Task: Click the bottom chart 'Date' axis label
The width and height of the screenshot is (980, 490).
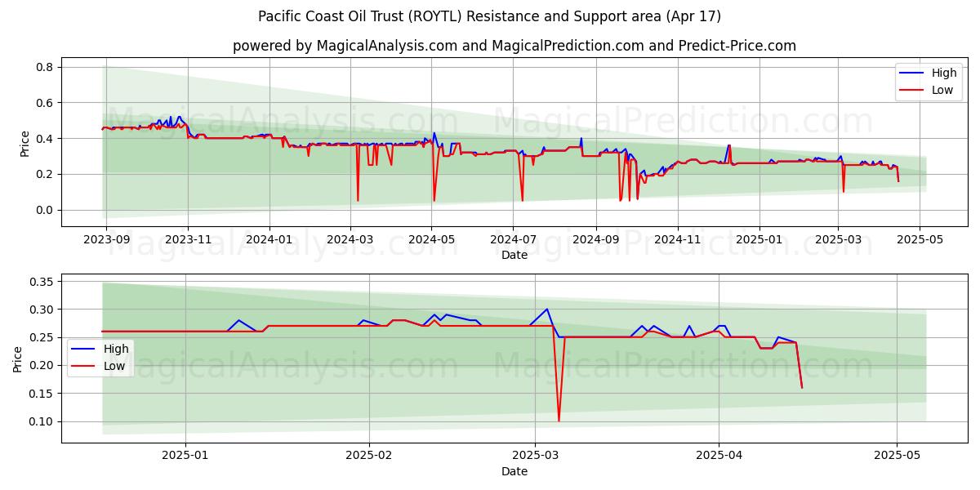Action: point(514,471)
